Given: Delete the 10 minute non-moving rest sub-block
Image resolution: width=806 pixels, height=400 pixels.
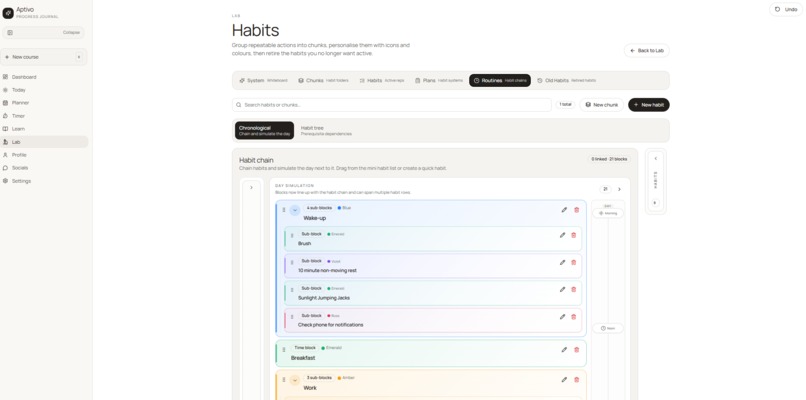Looking at the screenshot, I should tap(574, 262).
